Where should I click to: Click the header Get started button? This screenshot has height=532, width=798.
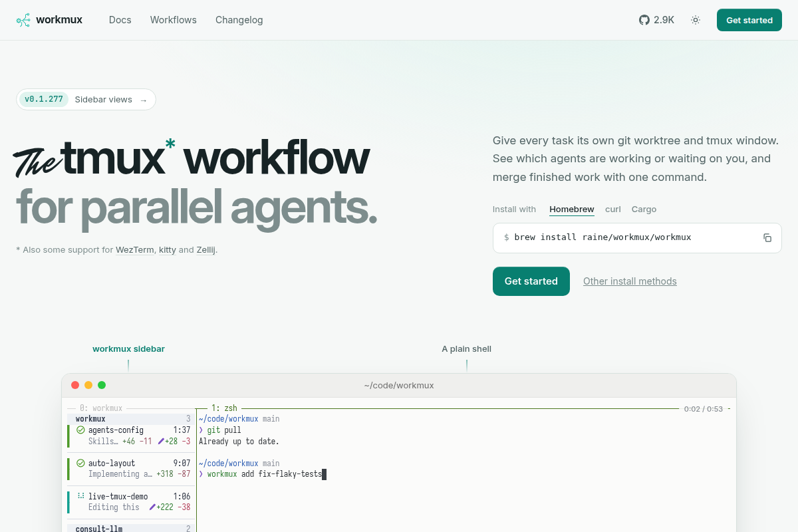pyautogui.click(x=749, y=20)
